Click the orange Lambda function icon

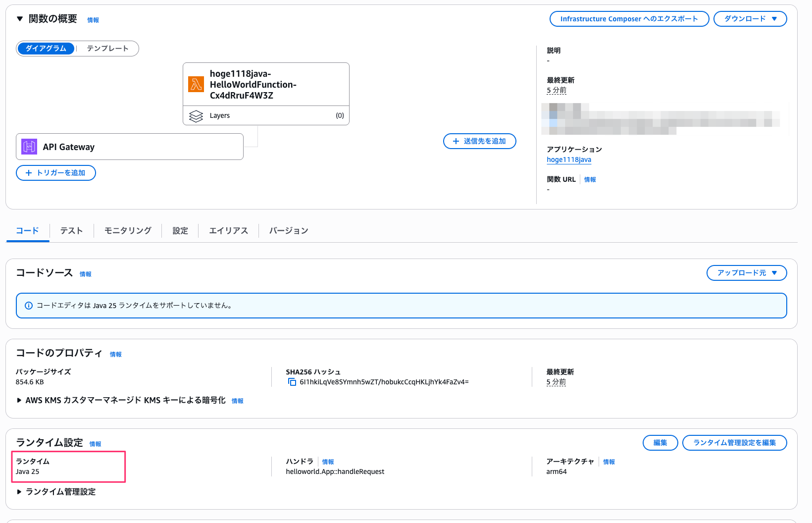click(x=196, y=84)
